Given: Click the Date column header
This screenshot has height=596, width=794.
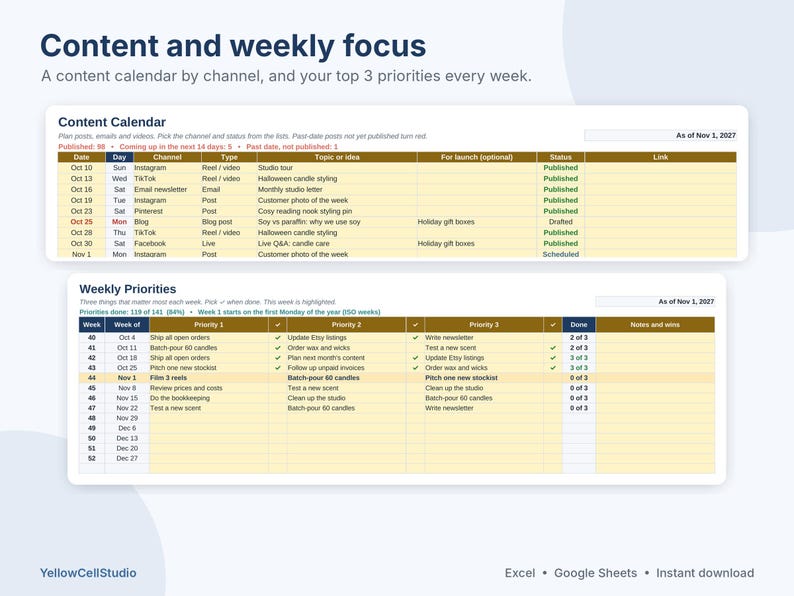Looking at the screenshot, I should tap(82, 157).
